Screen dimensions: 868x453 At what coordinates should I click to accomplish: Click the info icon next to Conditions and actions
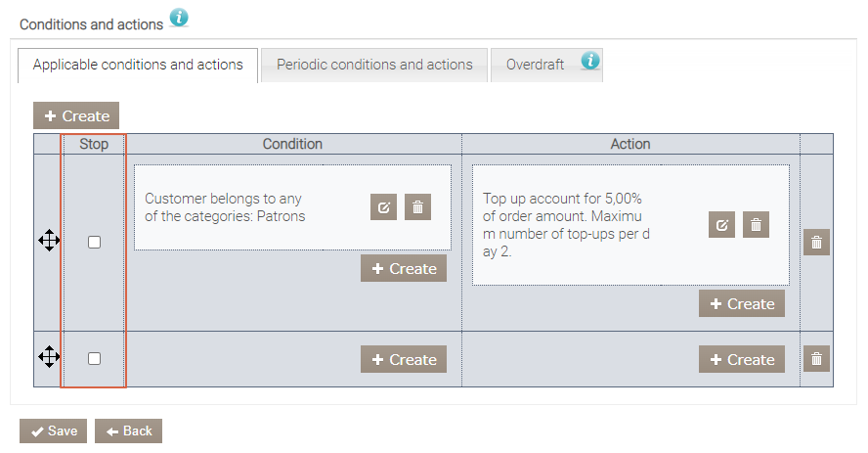(179, 19)
